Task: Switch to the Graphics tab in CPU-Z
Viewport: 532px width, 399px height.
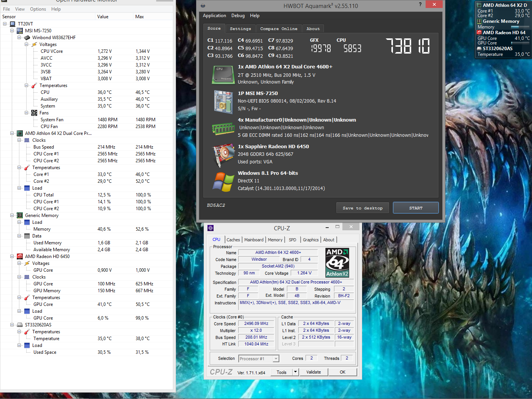Action: pyautogui.click(x=311, y=240)
